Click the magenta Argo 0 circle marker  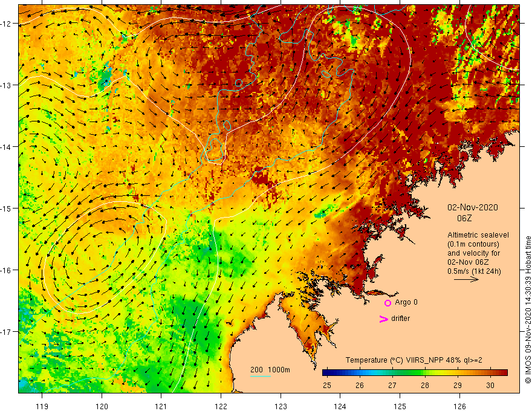[x=388, y=303]
